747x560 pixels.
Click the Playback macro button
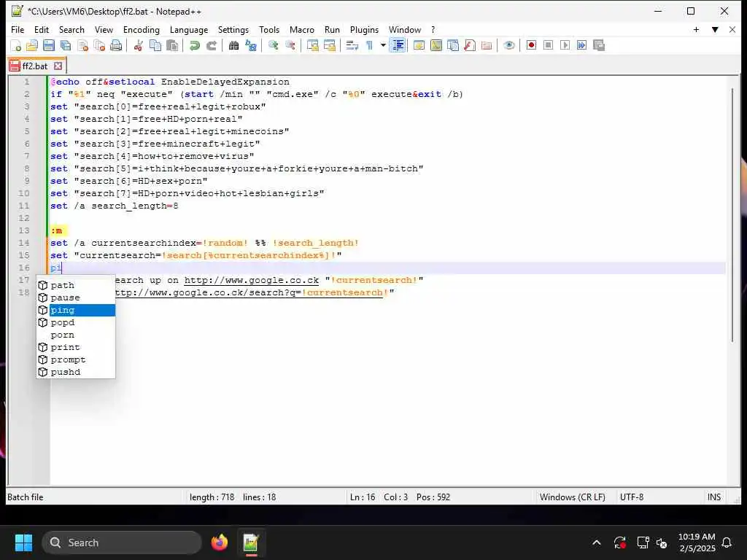coord(565,46)
